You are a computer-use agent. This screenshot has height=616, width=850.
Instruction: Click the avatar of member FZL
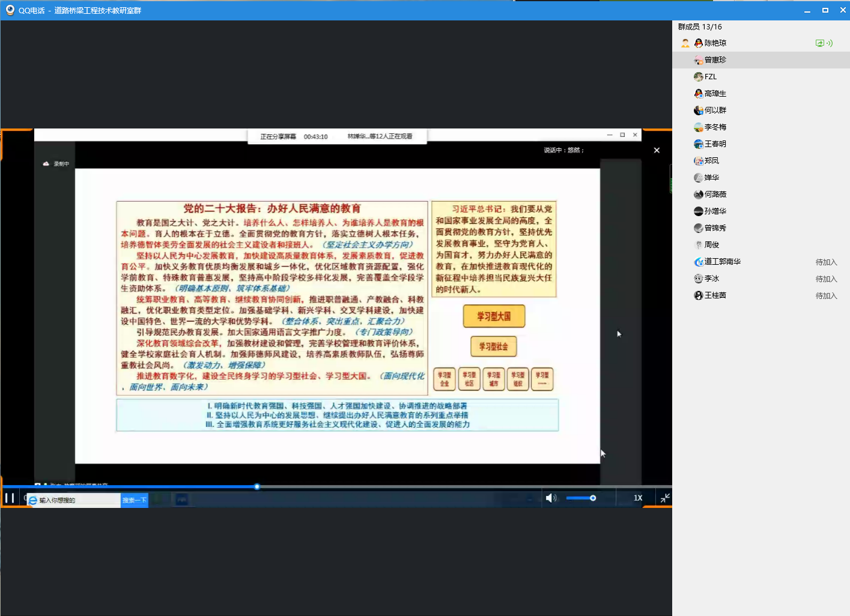click(x=698, y=77)
